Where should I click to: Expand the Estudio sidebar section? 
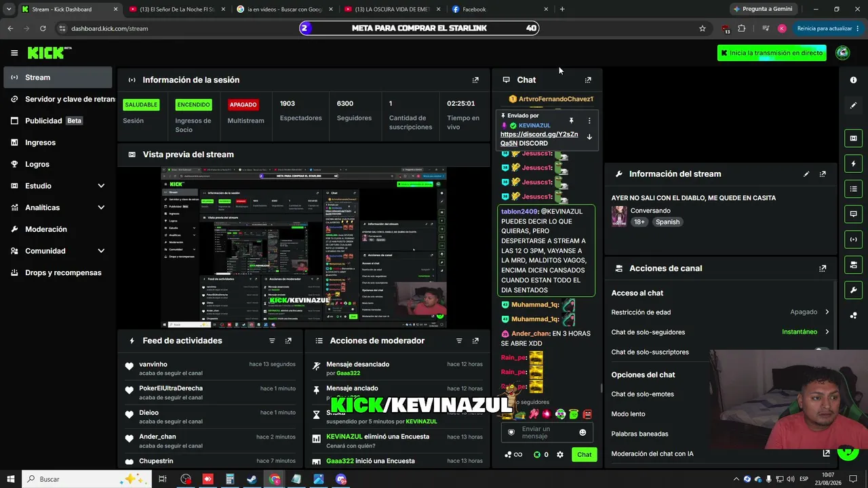pos(101,186)
